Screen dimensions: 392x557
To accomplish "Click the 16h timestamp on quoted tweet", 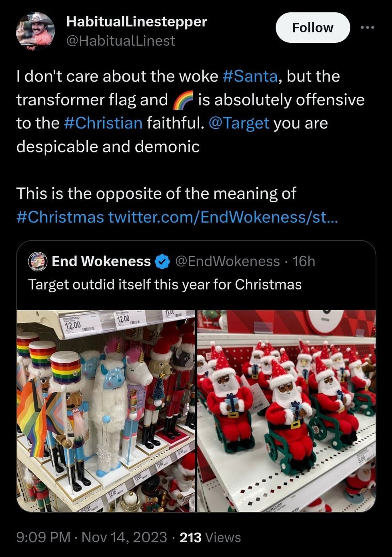I will [304, 262].
